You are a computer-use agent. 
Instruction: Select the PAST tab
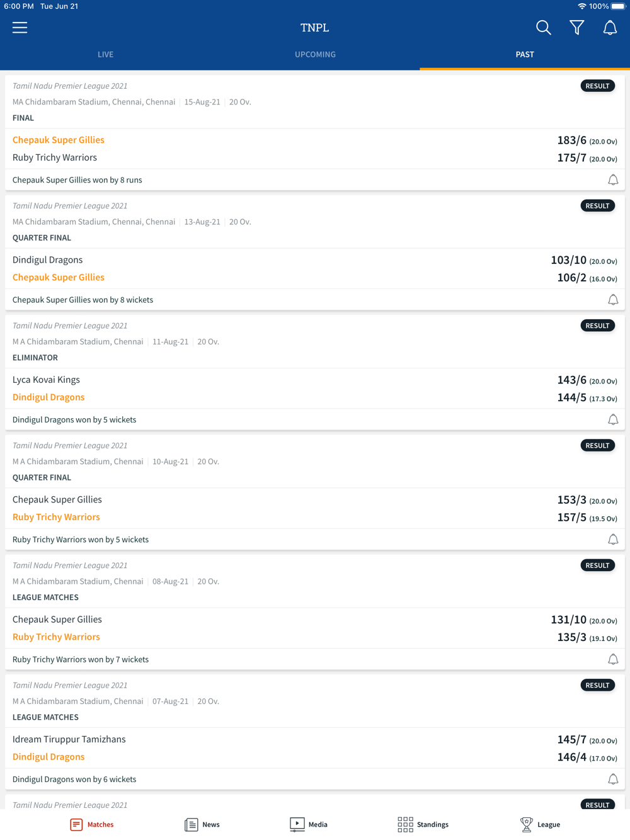[x=525, y=55]
